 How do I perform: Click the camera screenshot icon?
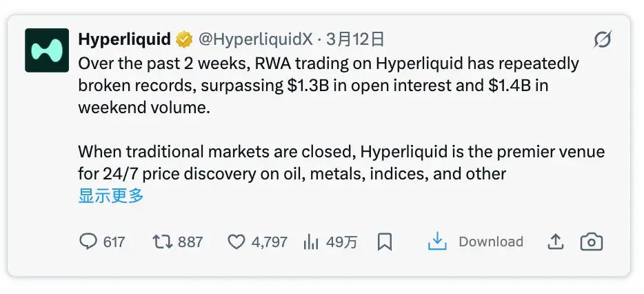click(x=592, y=242)
